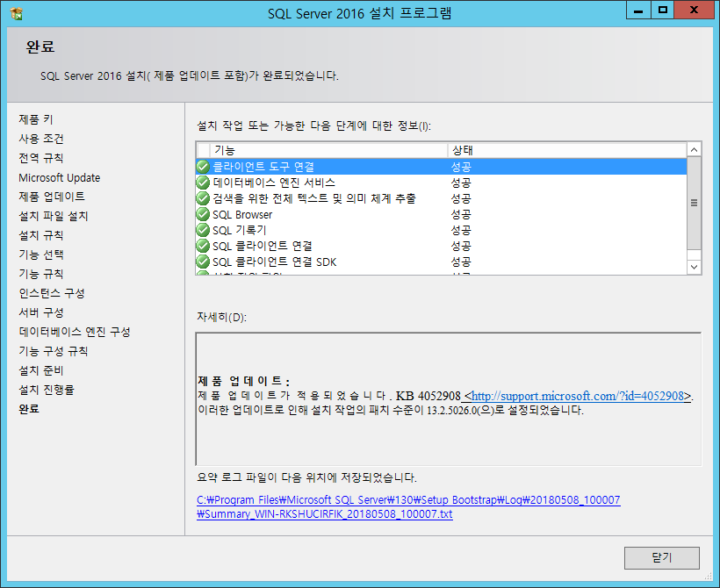Select the SQL Browser feature row
This screenshot has width=720, height=588.
442,214
